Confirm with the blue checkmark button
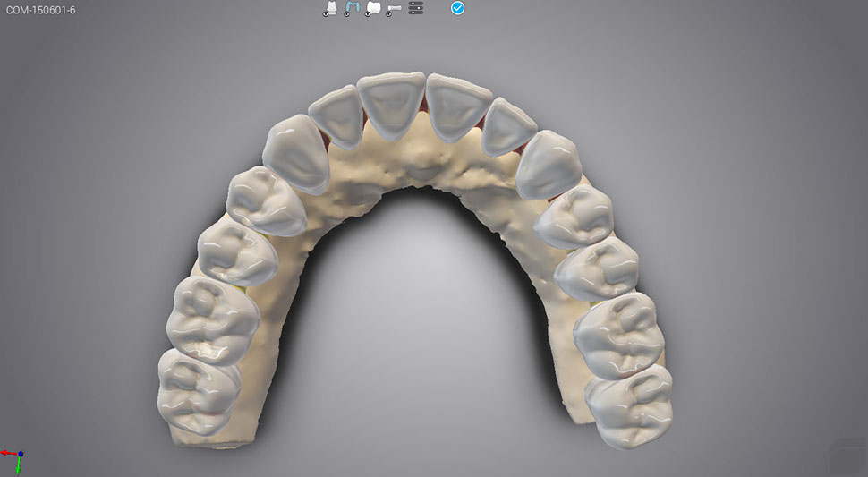The image size is (868, 477). pyautogui.click(x=457, y=8)
